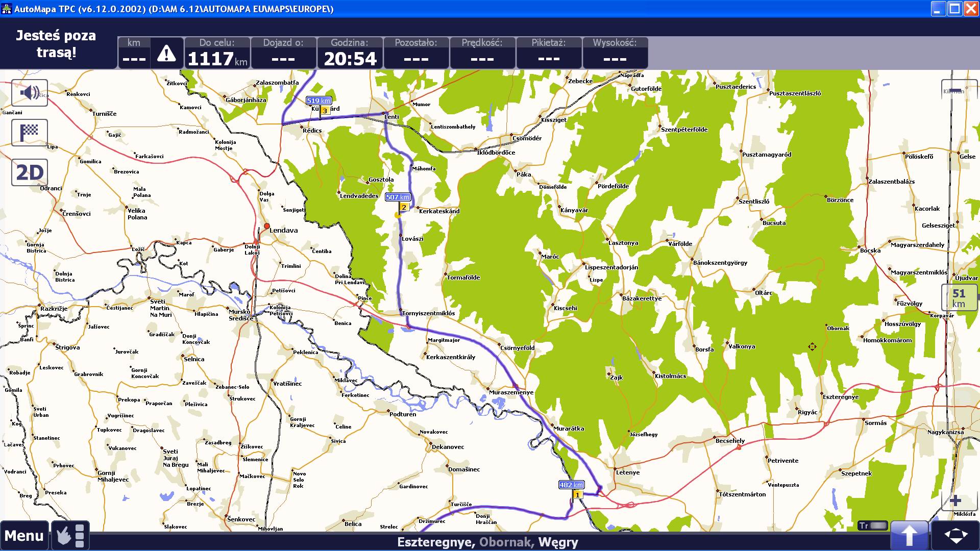Click the 51 km map scale indicator
Screen dimensions: 980x551
point(959,298)
